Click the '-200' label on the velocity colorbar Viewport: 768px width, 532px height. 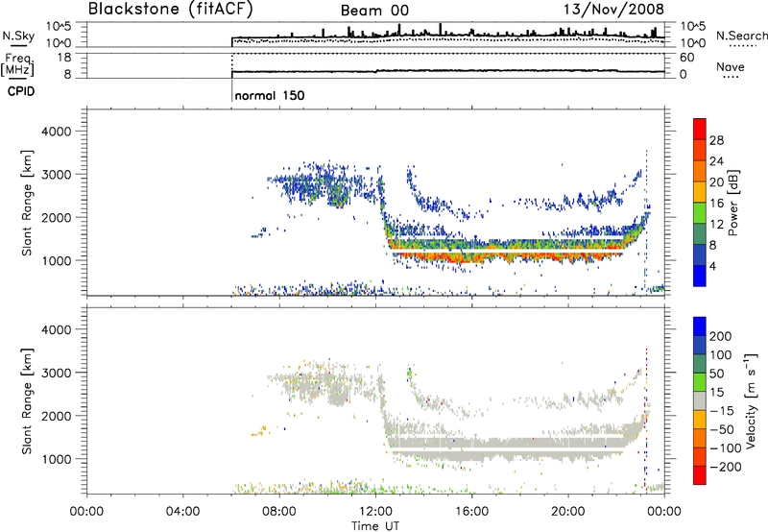[726, 467]
